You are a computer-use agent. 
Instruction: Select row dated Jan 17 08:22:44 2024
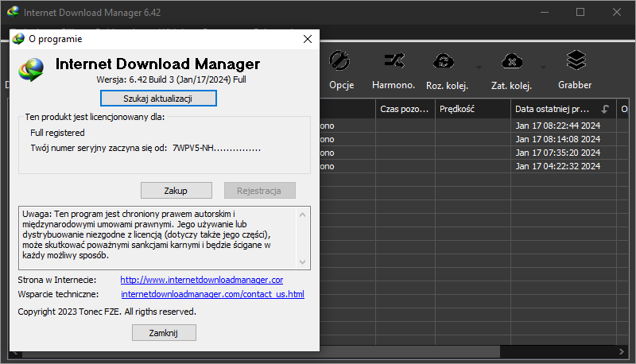pos(475,126)
